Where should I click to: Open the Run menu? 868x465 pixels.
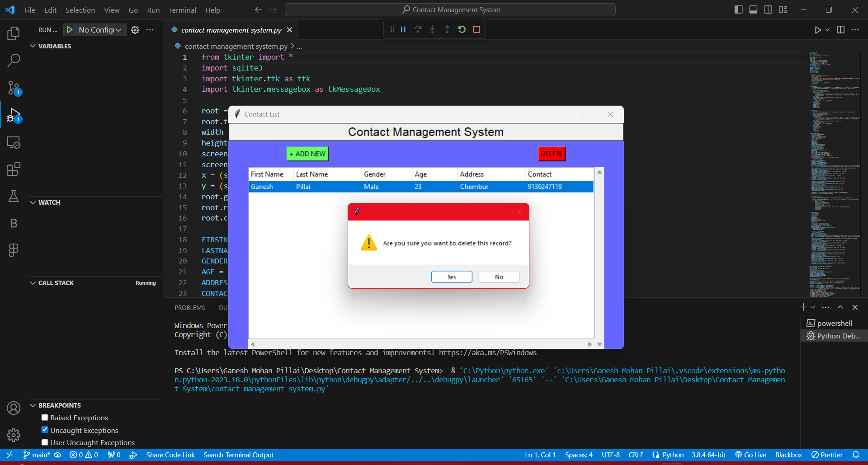153,9
